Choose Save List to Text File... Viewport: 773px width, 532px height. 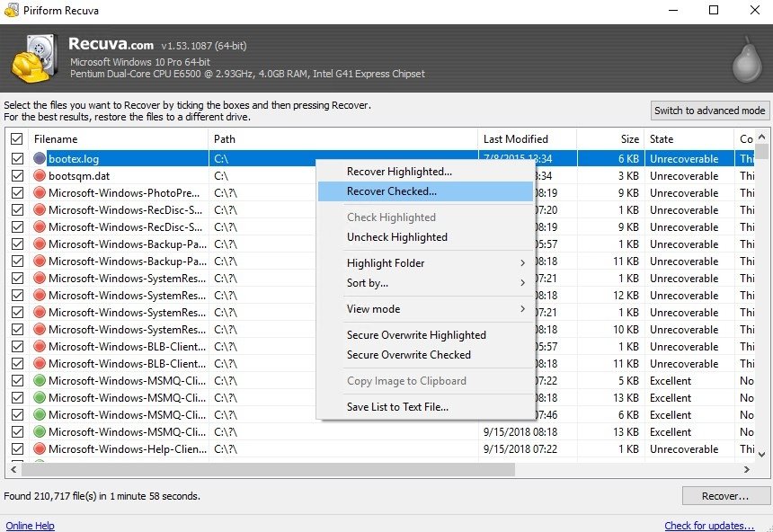(425, 407)
